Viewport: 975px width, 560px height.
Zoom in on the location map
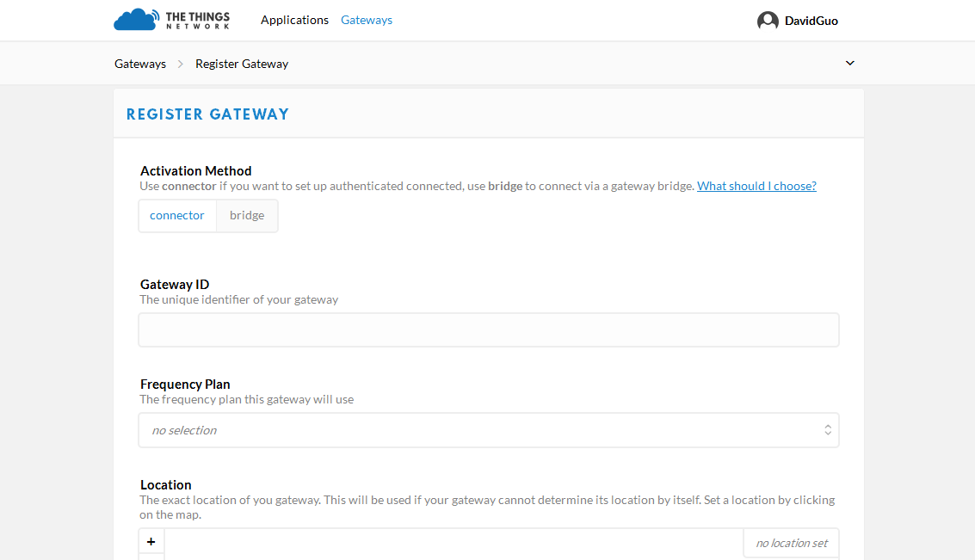pyautogui.click(x=151, y=542)
